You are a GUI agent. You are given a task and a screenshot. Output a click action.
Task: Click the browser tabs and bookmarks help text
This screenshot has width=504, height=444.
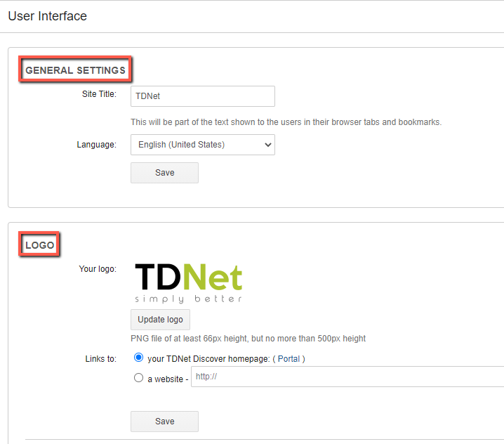pyautogui.click(x=286, y=122)
